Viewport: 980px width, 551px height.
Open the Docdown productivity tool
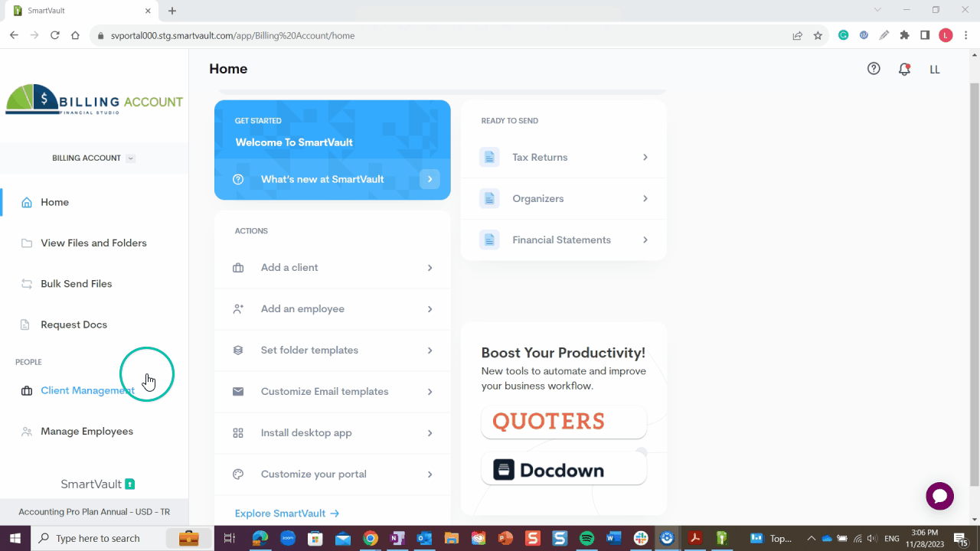point(563,469)
